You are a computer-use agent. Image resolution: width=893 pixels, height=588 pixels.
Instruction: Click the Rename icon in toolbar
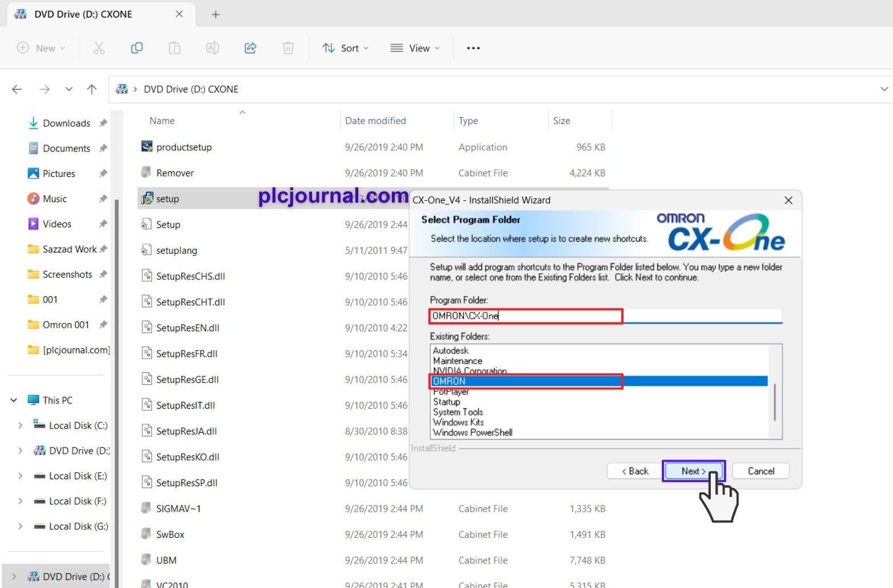point(212,48)
